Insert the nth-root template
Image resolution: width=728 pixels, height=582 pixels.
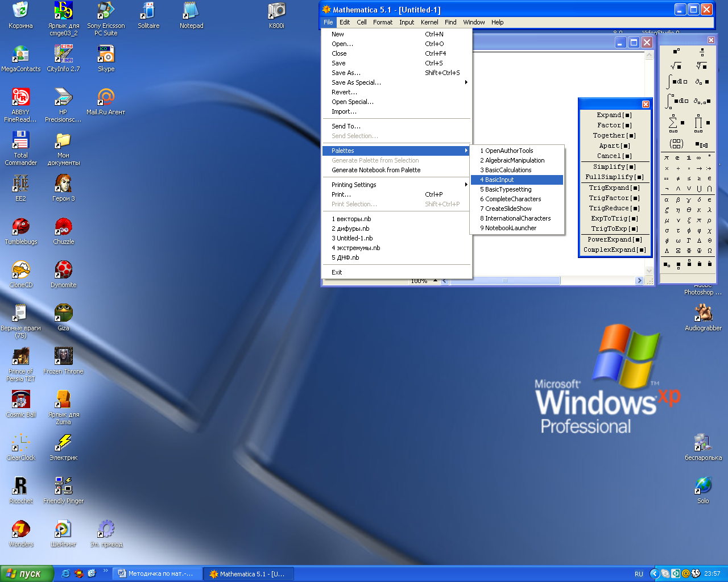pos(702,66)
